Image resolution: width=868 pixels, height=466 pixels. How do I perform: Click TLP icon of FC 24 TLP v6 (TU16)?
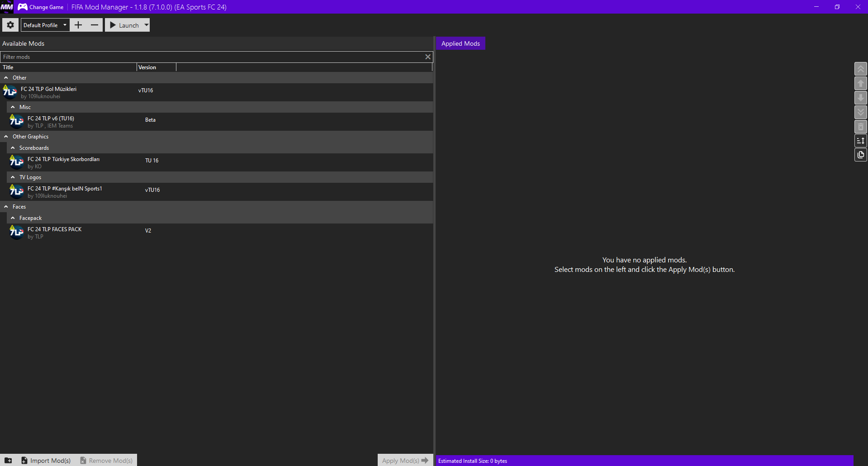coord(17,122)
